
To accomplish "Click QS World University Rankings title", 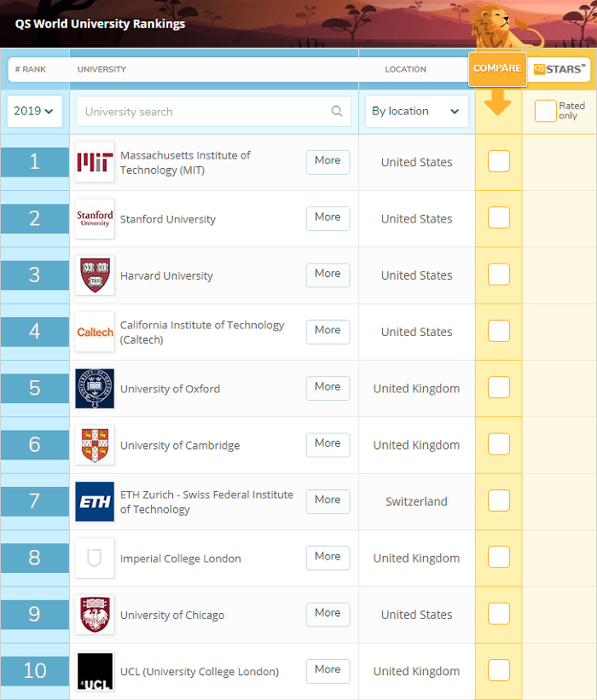I will pyautogui.click(x=100, y=24).
